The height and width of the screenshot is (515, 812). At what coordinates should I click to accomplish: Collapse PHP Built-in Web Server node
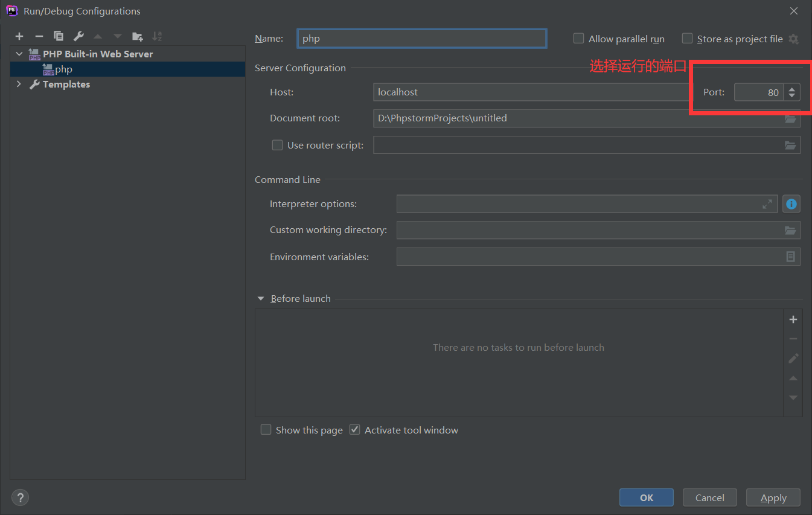(19, 54)
